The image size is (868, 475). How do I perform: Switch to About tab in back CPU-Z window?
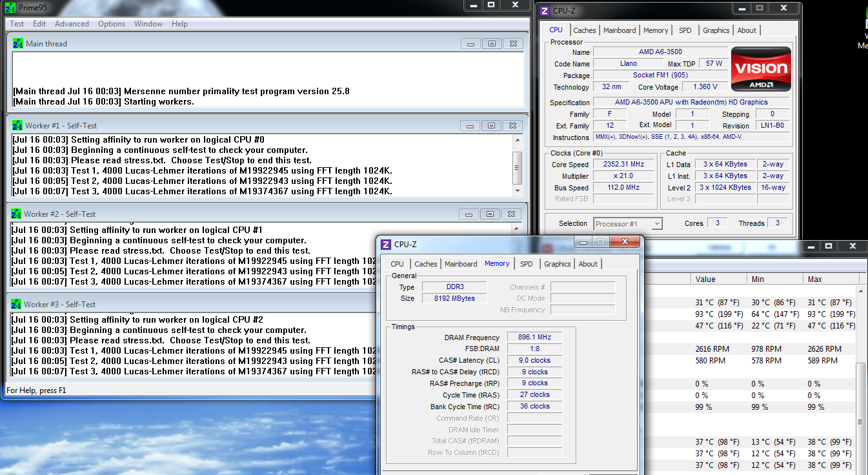747,30
